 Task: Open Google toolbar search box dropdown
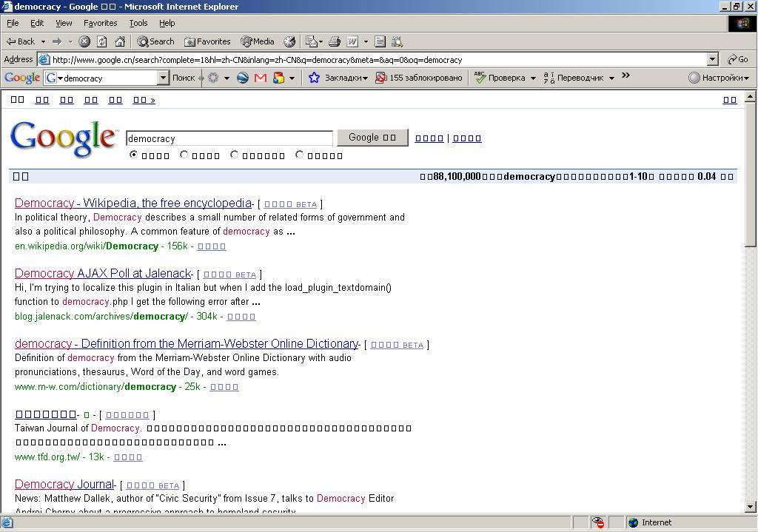click(x=163, y=78)
